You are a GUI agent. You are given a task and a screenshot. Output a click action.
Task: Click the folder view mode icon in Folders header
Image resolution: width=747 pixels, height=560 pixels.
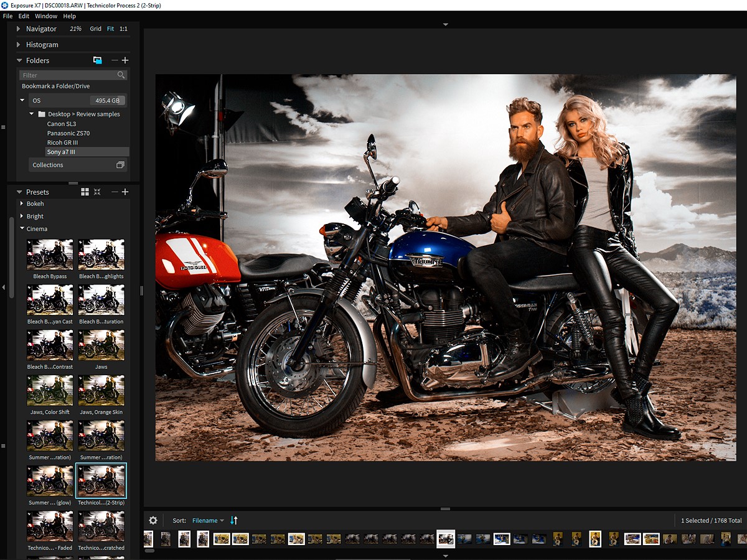(97, 60)
